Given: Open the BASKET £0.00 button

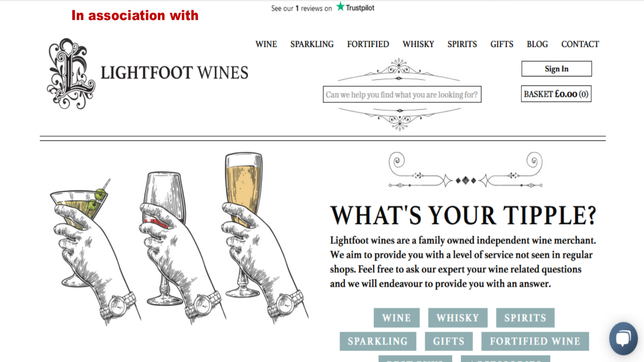Looking at the screenshot, I should (x=556, y=94).
